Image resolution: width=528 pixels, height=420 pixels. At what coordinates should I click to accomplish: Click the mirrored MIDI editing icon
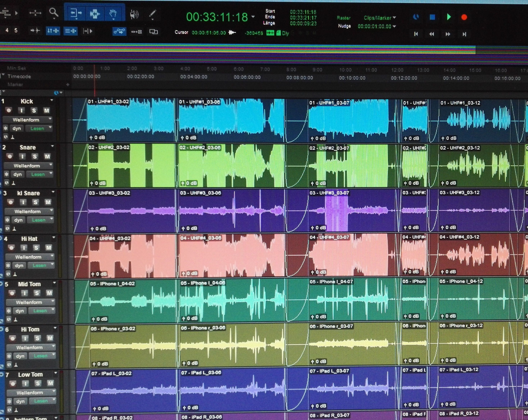click(x=136, y=32)
